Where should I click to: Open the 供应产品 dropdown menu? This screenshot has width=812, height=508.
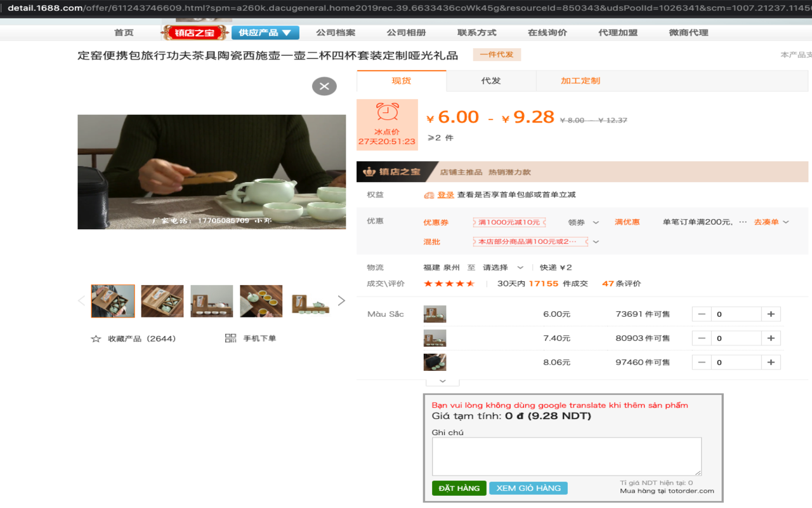265,32
